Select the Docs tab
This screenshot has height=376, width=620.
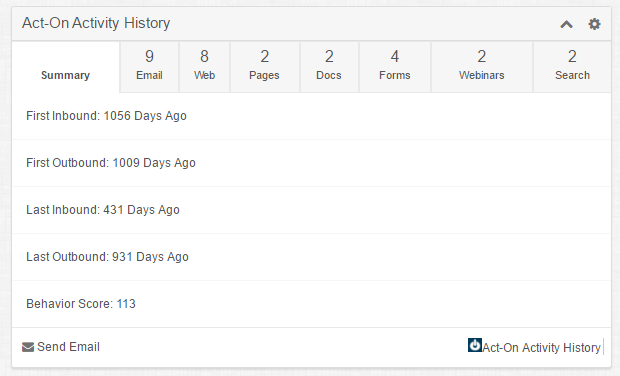329,67
